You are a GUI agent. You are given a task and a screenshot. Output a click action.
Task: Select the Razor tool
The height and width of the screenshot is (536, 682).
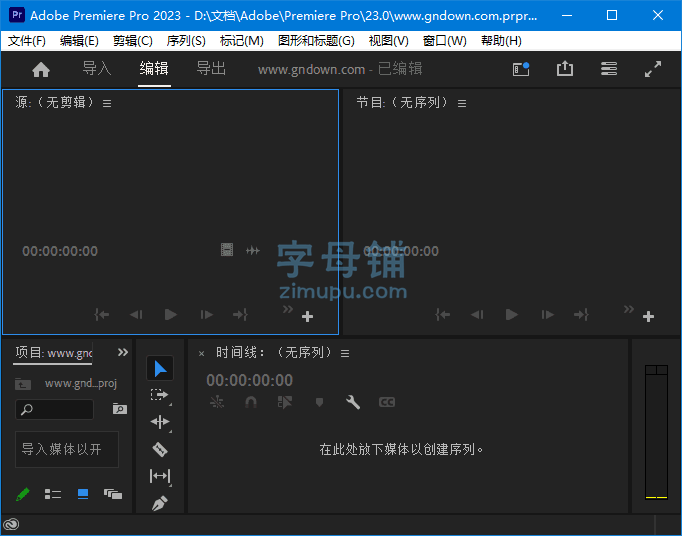tap(160, 449)
